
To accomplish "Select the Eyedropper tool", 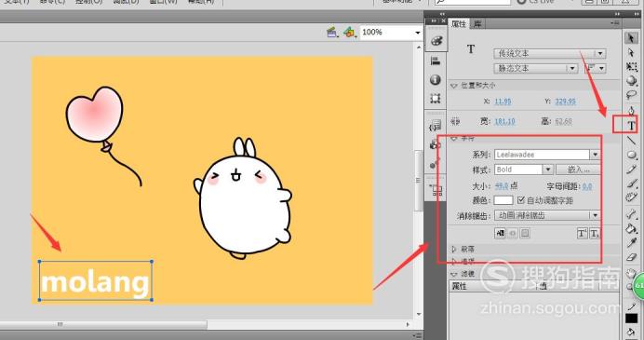I will coord(631,242).
